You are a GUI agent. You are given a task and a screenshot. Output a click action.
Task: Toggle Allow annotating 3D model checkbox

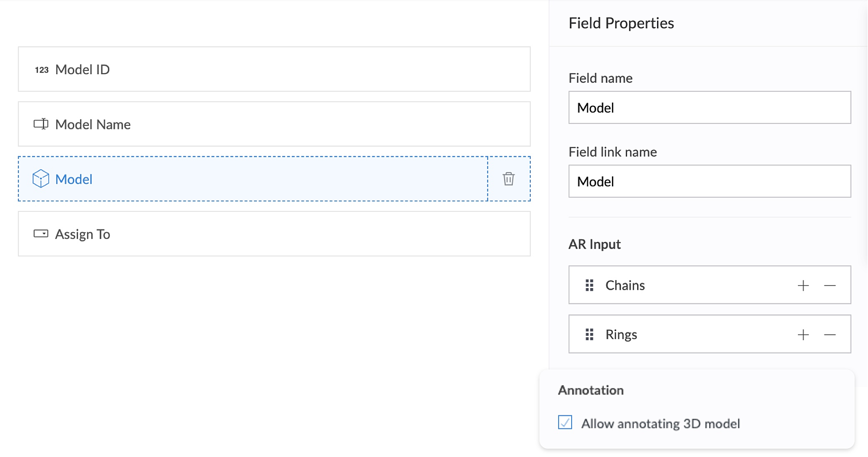tap(565, 423)
